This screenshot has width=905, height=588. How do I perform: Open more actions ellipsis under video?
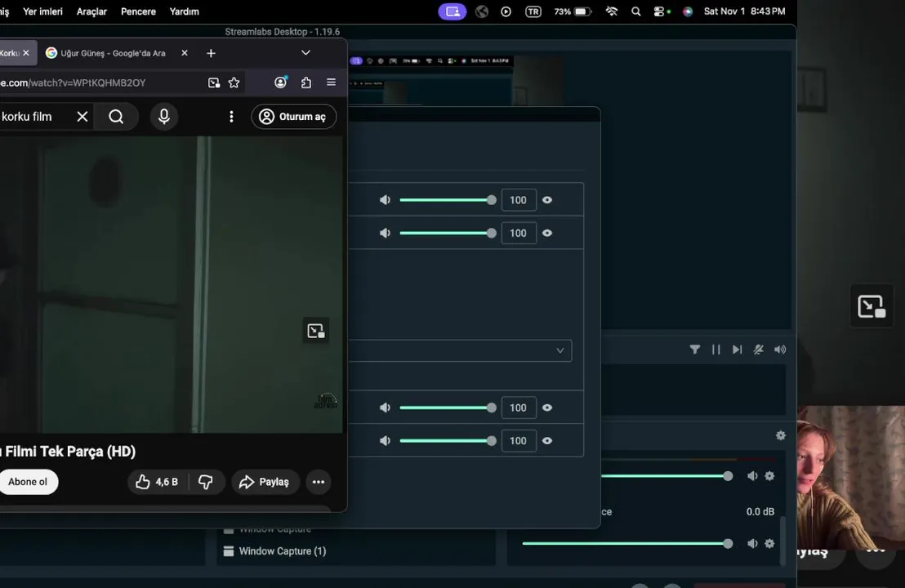pos(319,482)
